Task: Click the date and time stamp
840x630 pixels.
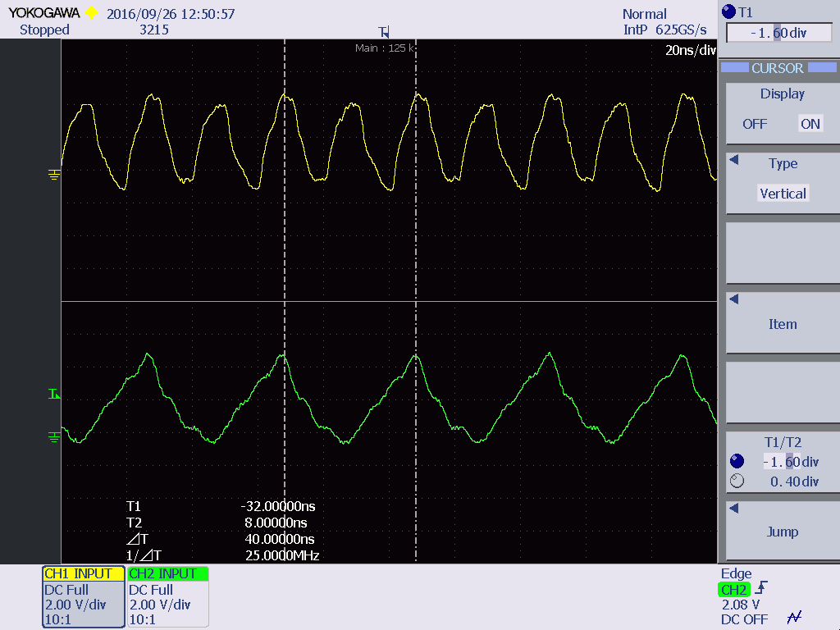Action: tap(171, 14)
